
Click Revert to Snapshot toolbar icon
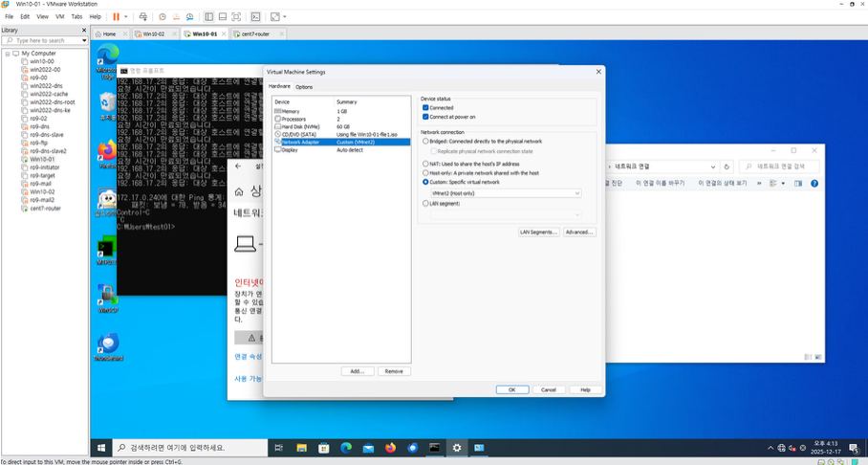click(x=176, y=16)
